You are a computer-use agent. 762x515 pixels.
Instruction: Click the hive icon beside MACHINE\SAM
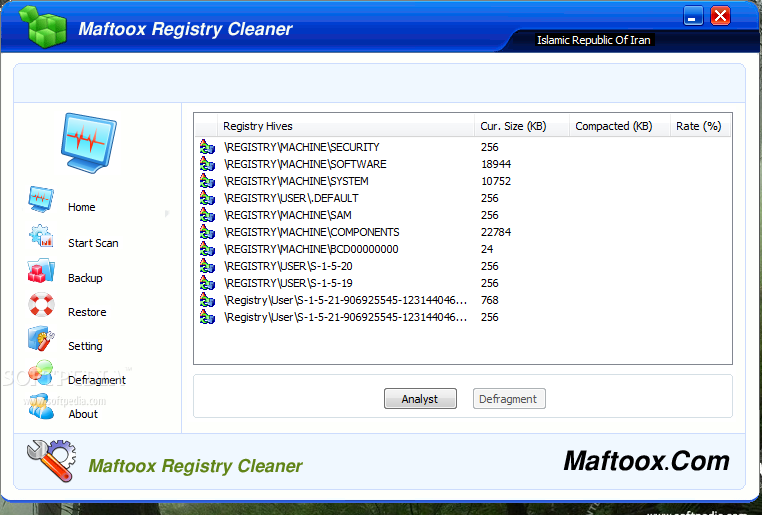(207, 215)
